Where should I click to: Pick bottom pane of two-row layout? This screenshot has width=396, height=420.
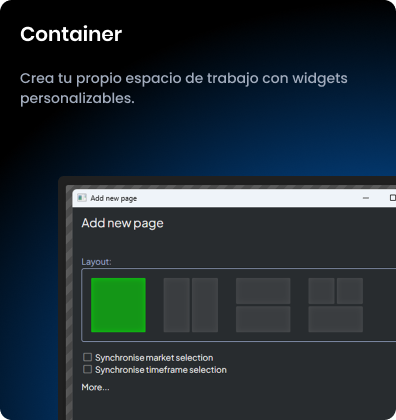click(x=263, y=319)
